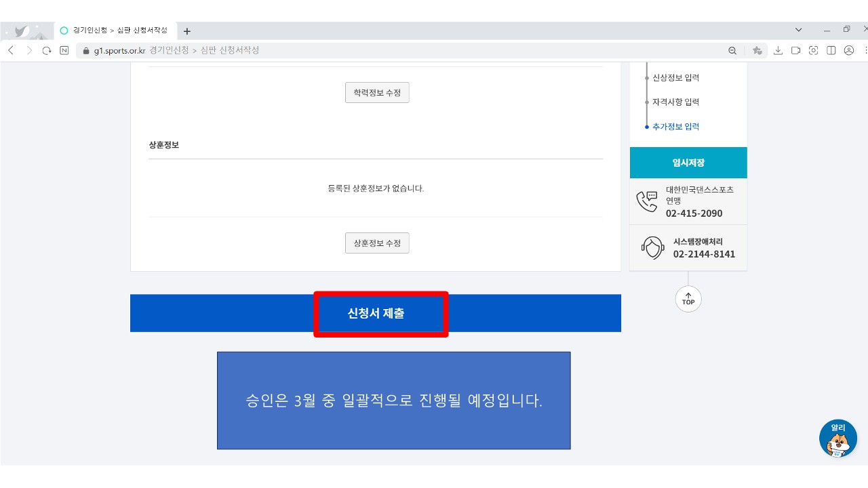
Task: Click the screen capture icon in toolbar
Action: [813, 51]
